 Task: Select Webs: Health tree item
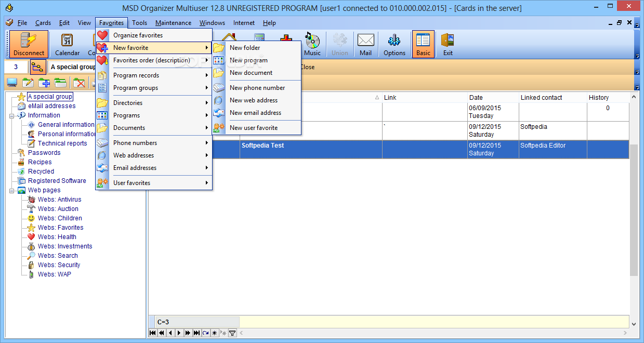click(57, 237)
